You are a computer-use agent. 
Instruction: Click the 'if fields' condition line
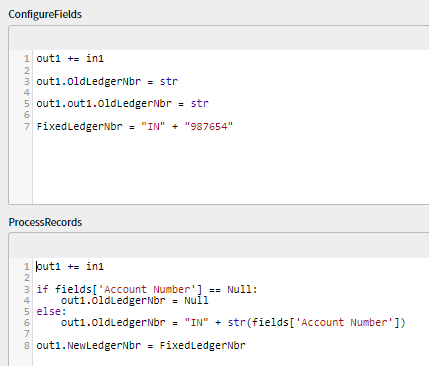tap(147, 289)
